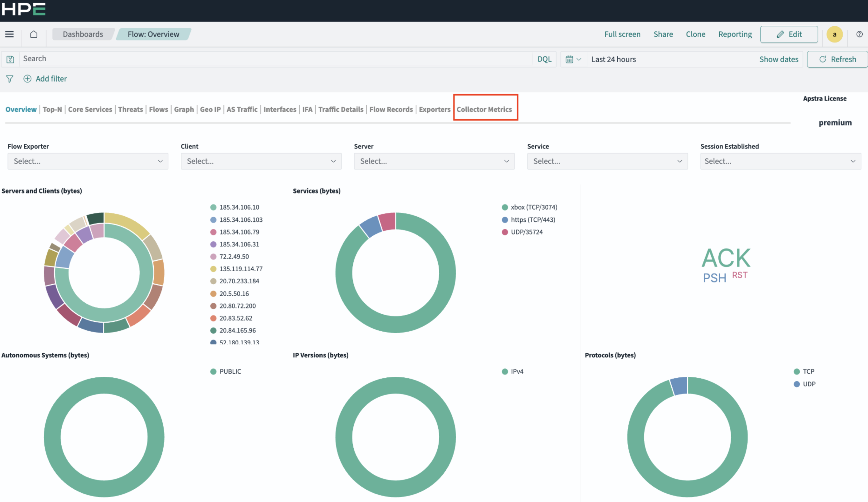The image size is (868, 502).
Task: Click legend swatch for UDP protocol
Action: (x=796, y=384)
